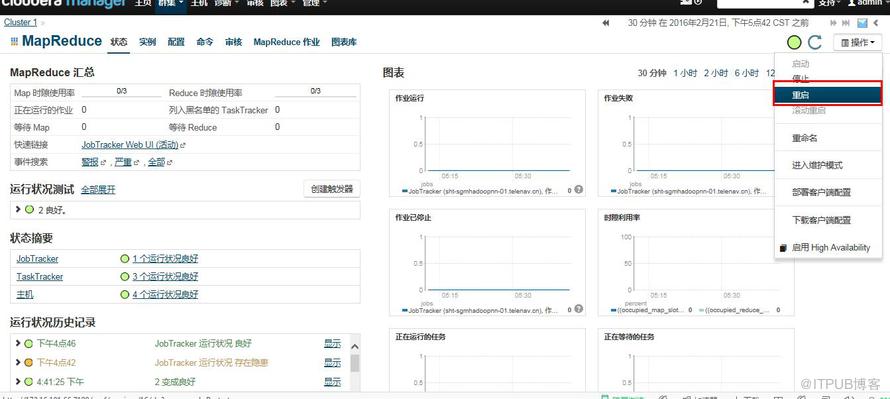
Task: Click the 时隙利用率 chart title
Action: [623, 217]
